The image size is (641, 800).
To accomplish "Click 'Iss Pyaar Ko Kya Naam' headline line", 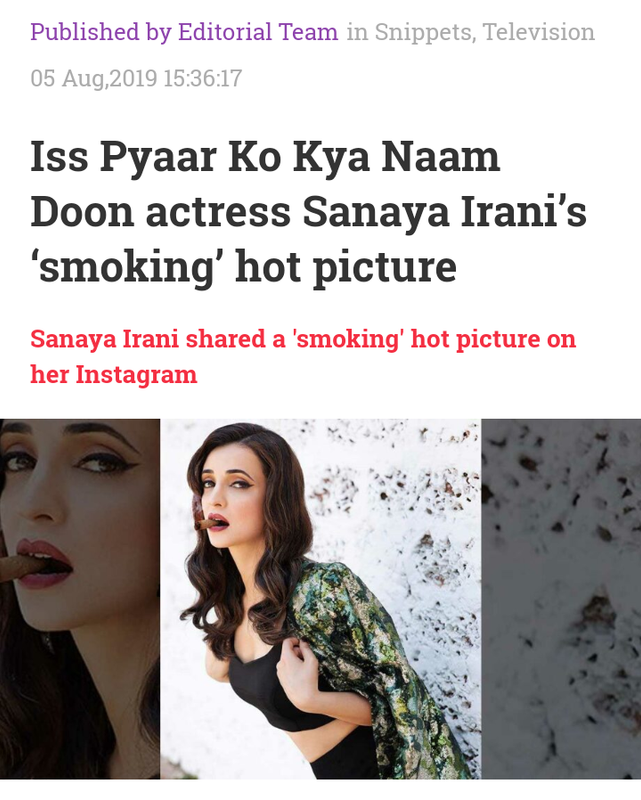I will pyautogui.click(x=265, y=157).
